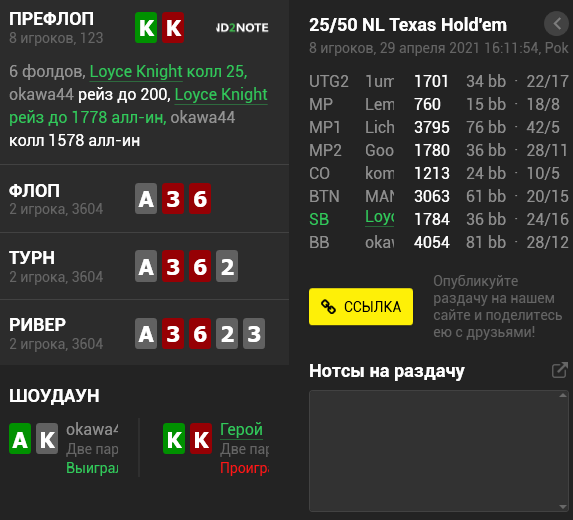Click MP2 player name Goo
This screenshot has height=520, width=573.
point(380,151)
